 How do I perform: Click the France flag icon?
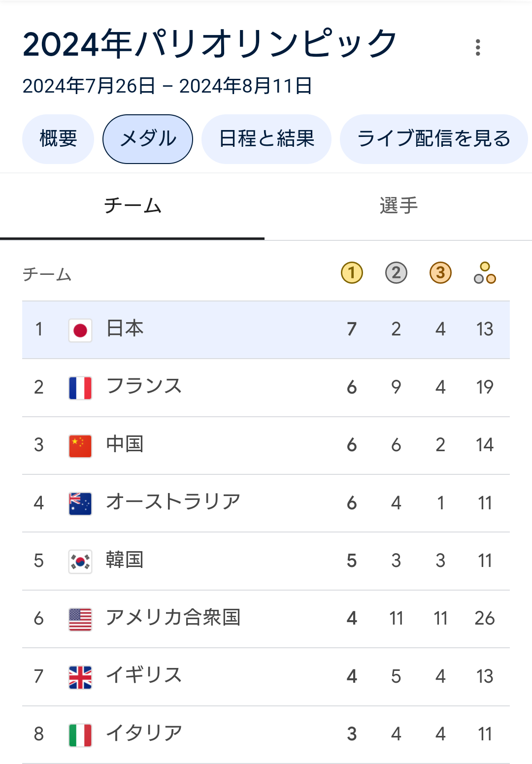80,388
